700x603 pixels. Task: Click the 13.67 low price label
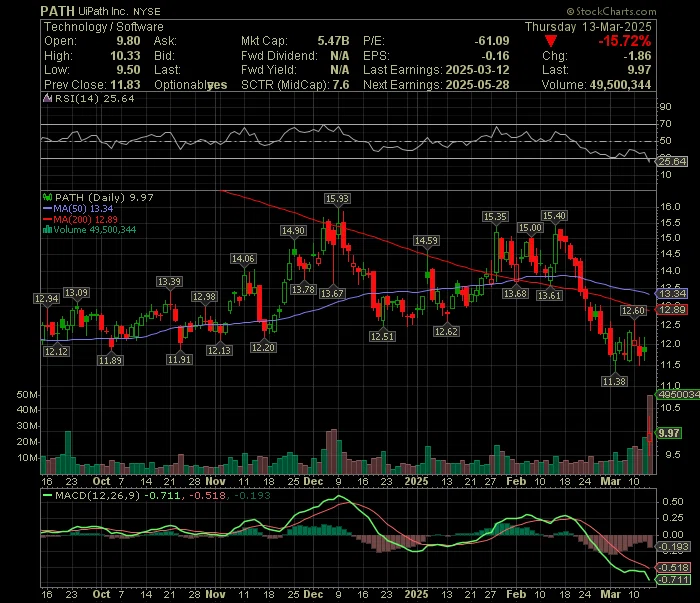pos(332,293)
